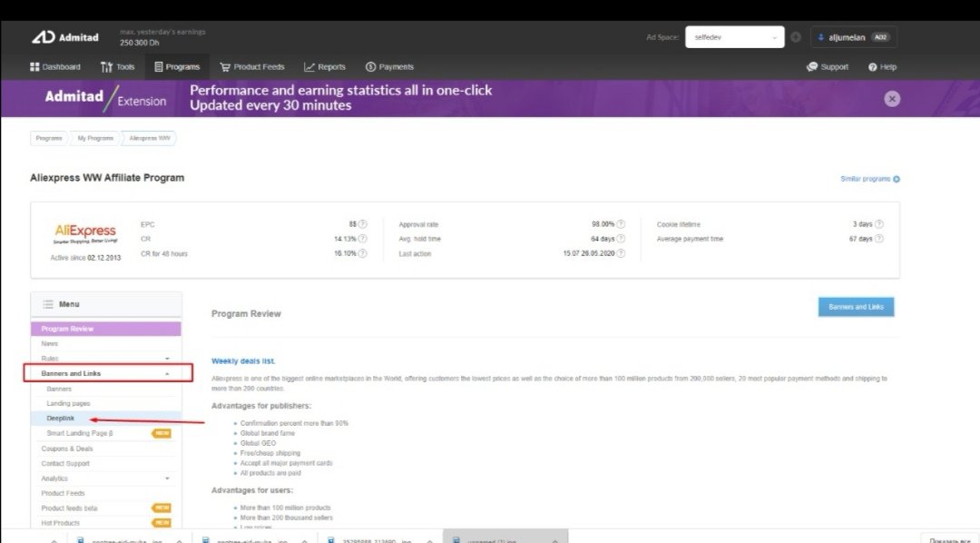
Task: Click the 'Advantages for publishers:' heading
Action: pos(260,405)
